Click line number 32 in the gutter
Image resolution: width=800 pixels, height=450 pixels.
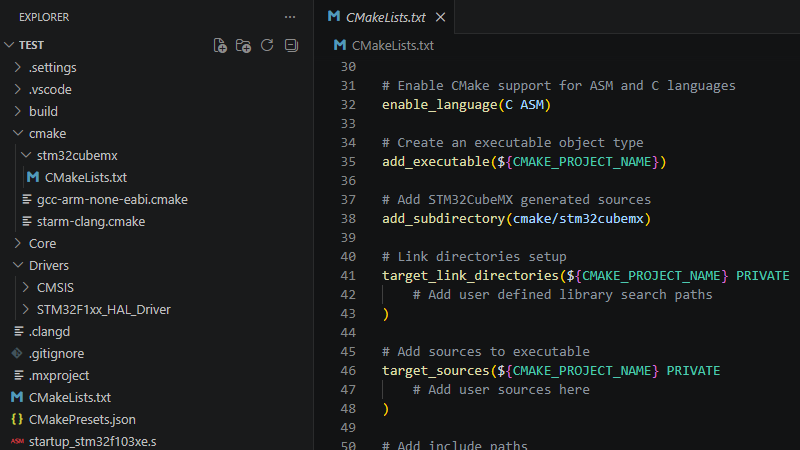(348, 105)
